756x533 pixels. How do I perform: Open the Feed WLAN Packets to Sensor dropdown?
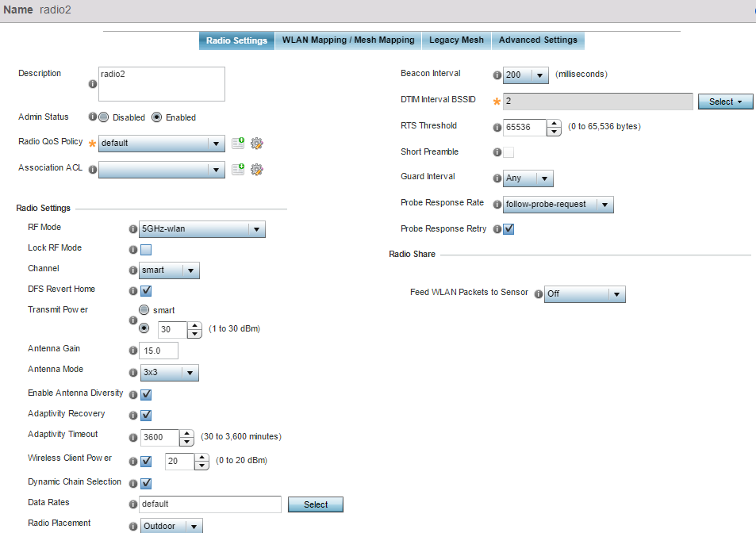pyautogui.click(x=585, y=294)
